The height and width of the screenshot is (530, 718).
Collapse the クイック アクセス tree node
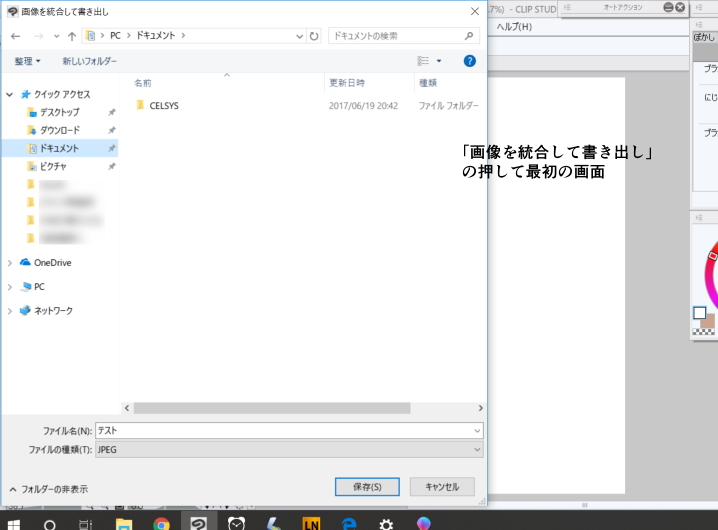pos(10,94)
